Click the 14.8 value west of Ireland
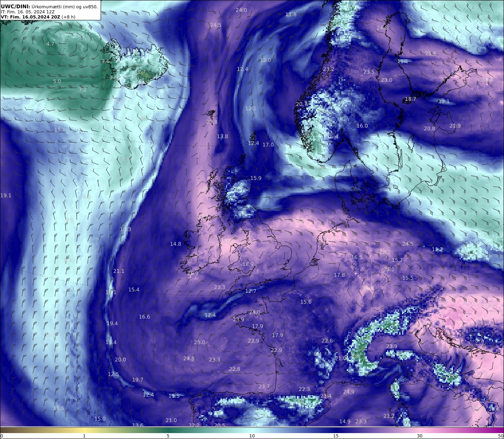 pos(176,244)
